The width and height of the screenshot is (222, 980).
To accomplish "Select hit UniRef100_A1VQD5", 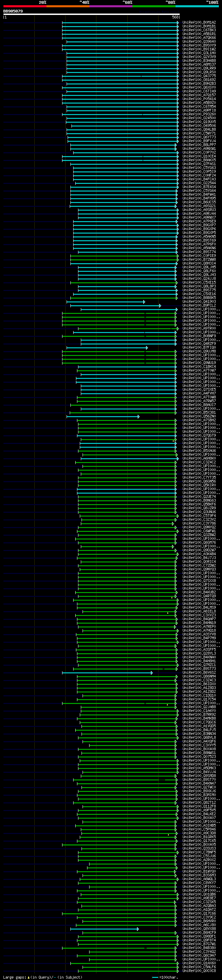I will pyautogui.click(x=199, y=726).
